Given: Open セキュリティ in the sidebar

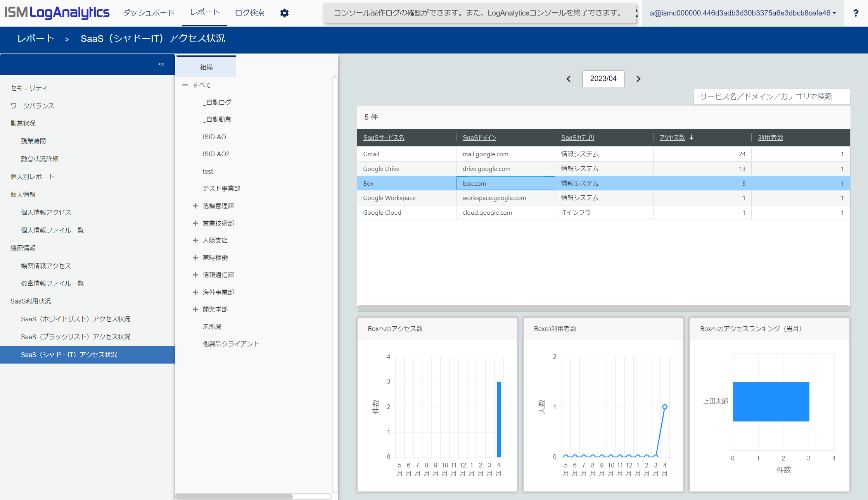Looking at the screenshot, I should pos(29,88).
